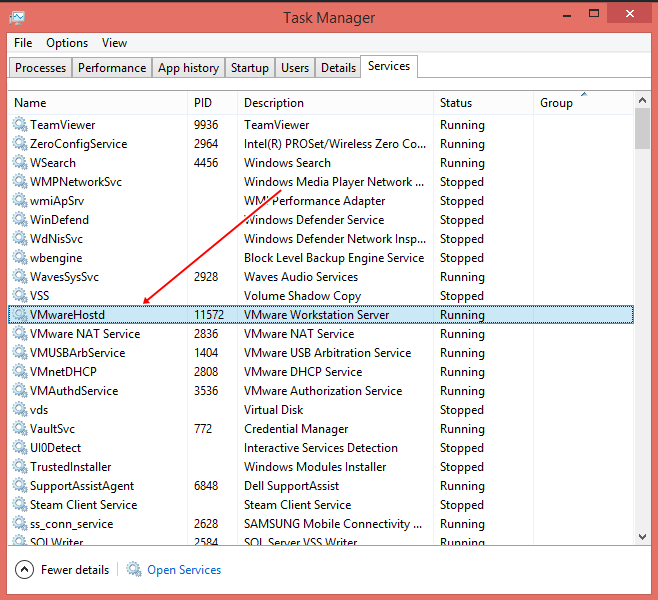Screen dimensions: 658x600
Task: Open the File menu
Action: (x=23, y=43)
